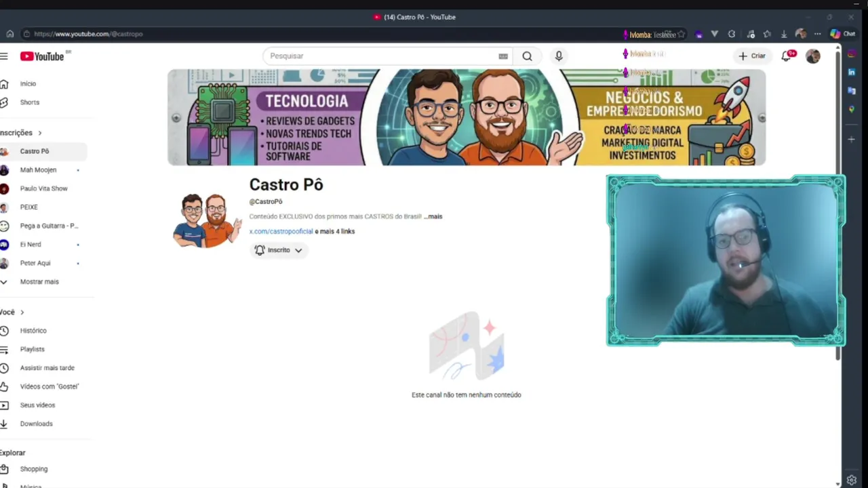868x488 pixels.
Task: Click the Criar create button
Action: tap(752, 56)
